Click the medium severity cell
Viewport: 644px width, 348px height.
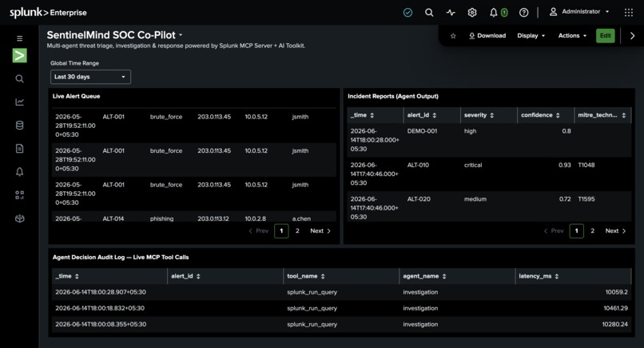point(475,199)
